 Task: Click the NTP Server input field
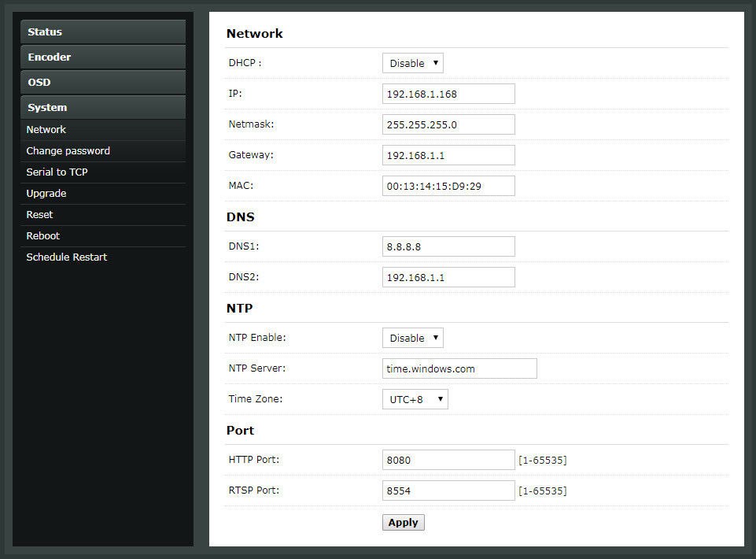point(459,368)
